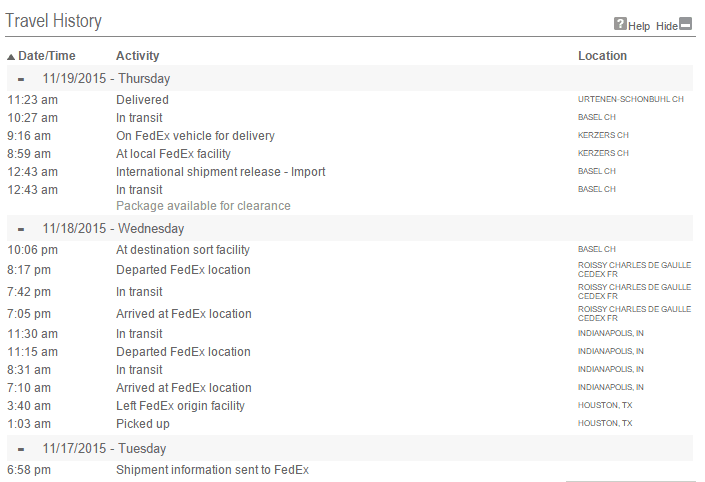Image resolution: width=705 pixels, height=482 pixels.
Task: Collapse the 11/18/2015 Wednesday section
Action: coord(21,229)
